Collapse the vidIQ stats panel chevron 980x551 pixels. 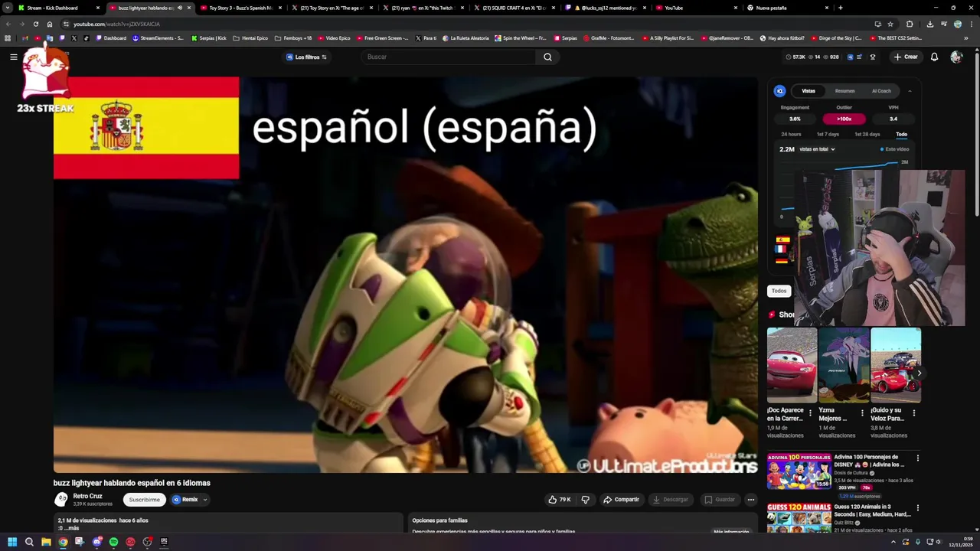910,91
